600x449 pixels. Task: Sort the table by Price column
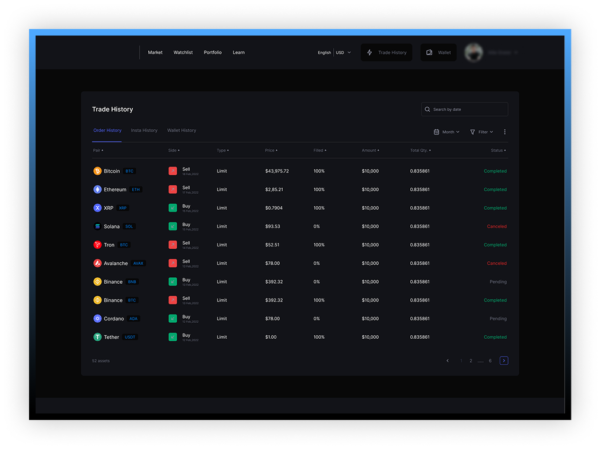click(270, 150)
